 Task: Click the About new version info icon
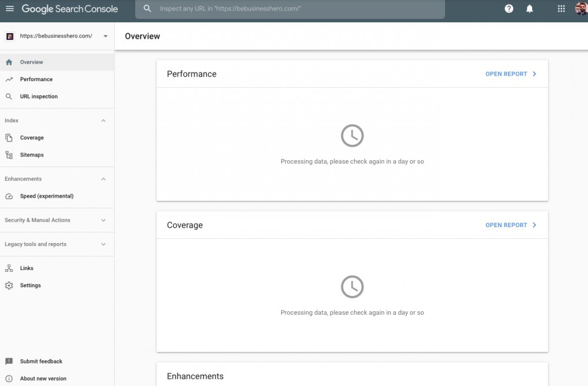(9, 378)
